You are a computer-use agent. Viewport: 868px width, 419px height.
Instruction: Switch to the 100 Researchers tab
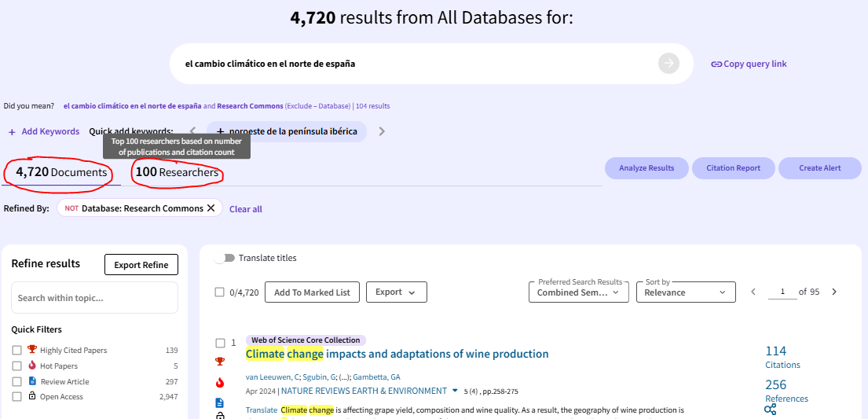coord(177,172)
